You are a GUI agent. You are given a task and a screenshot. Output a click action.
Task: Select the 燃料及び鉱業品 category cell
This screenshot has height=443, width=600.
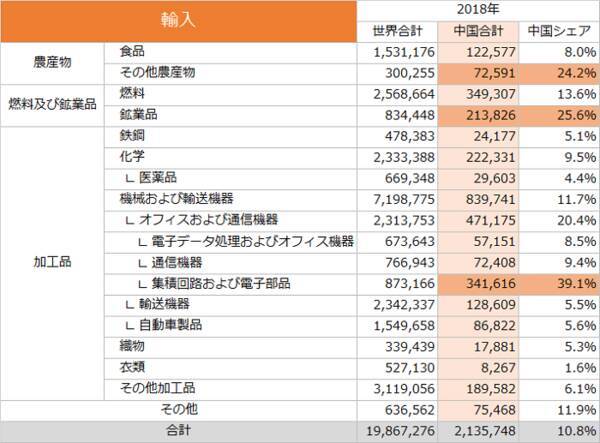pos(52,104)
